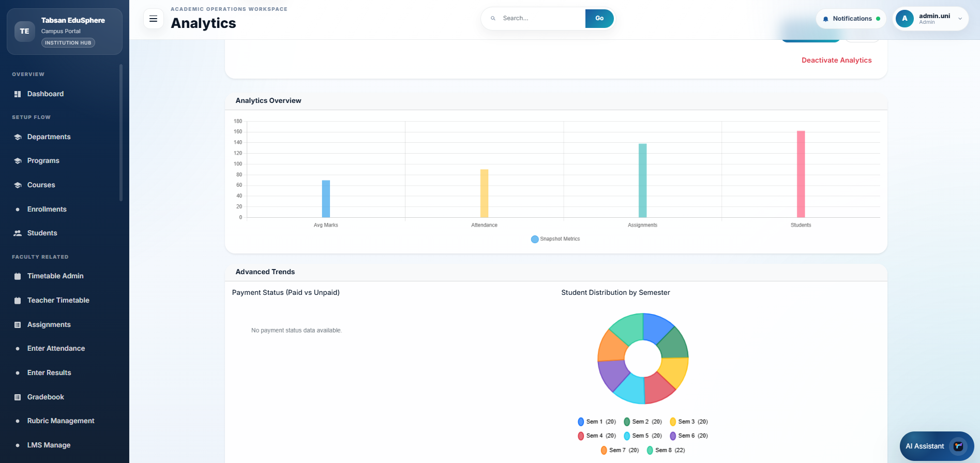This screenshot has width=980, height=463.
Task: Click the TE institution logo badge
Action: point(24,31)
